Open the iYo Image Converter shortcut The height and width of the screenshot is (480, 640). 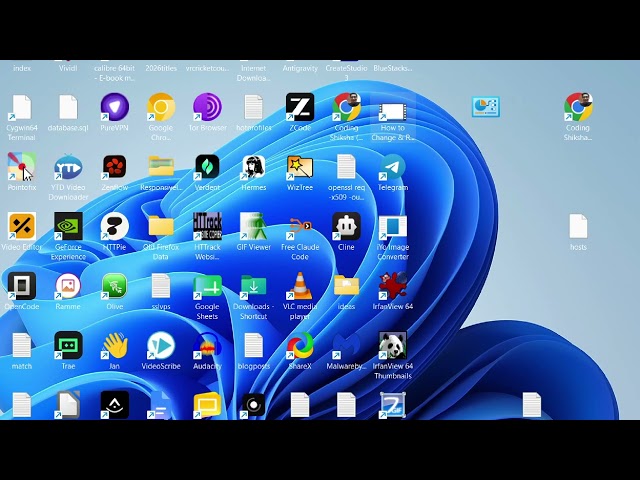point(393,227)
